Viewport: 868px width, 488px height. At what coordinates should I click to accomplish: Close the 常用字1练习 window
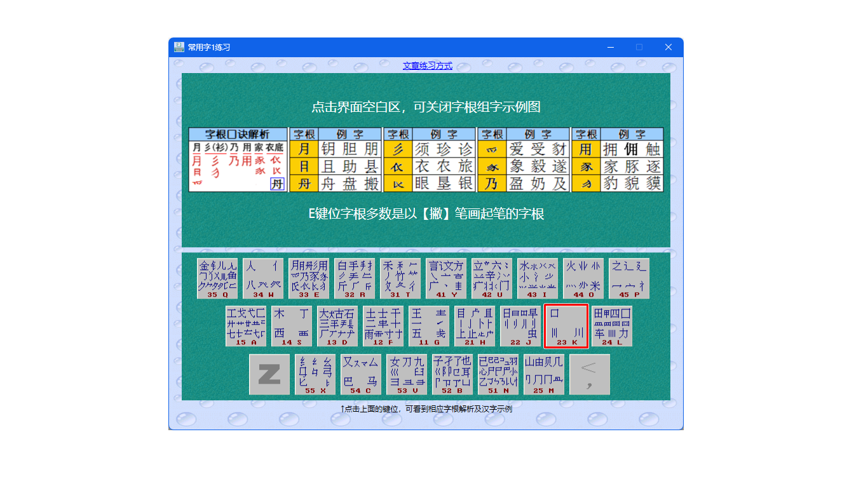(x=668, y=47)
